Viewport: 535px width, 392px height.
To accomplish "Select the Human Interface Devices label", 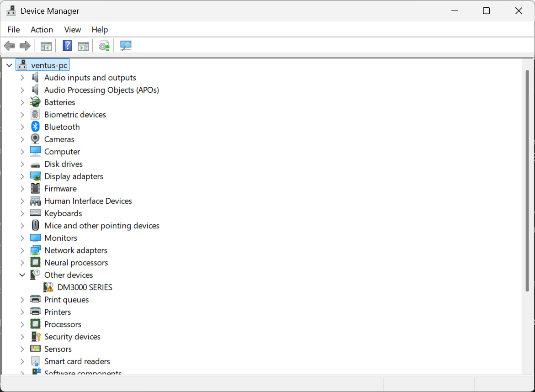I will 88,201.
